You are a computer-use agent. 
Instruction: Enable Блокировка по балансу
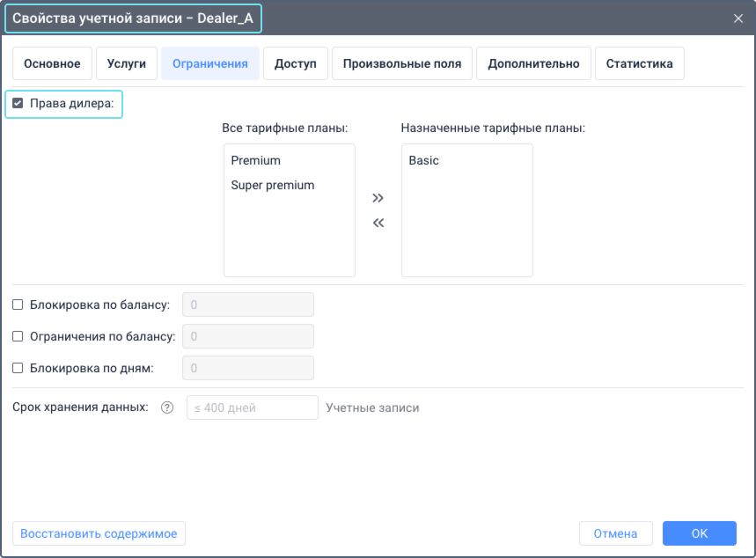[x=16, y=304]
